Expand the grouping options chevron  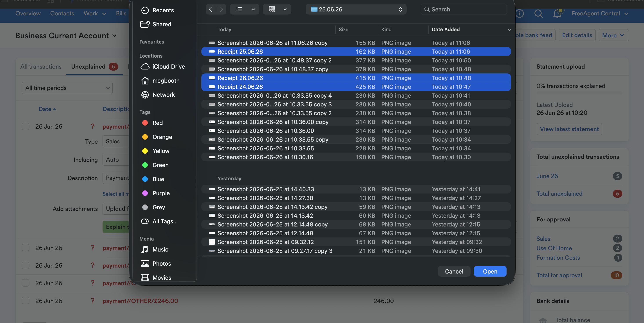pos(285,9)
